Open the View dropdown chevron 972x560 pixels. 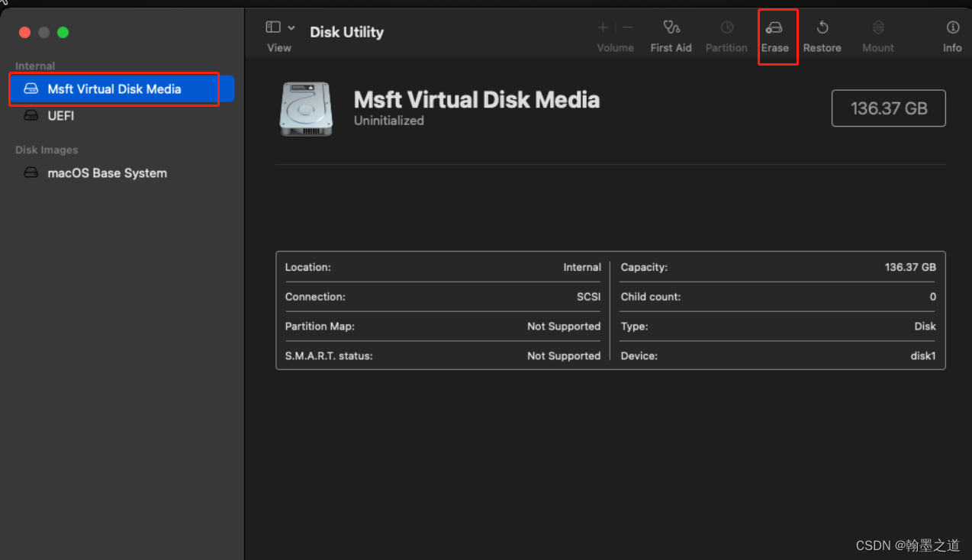point(291,27)
